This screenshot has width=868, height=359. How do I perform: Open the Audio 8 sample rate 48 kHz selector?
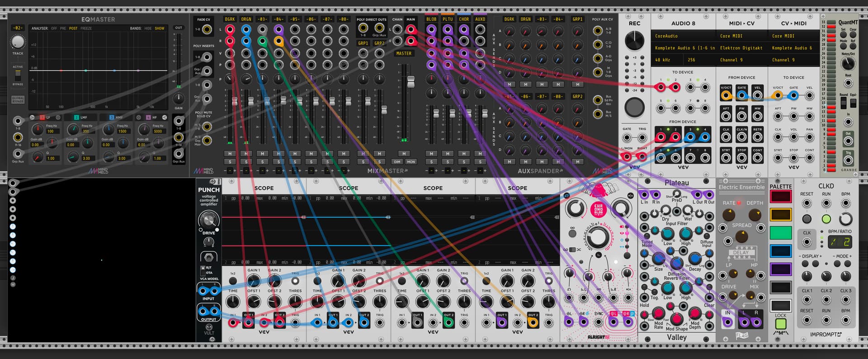[x=663, y=60]
